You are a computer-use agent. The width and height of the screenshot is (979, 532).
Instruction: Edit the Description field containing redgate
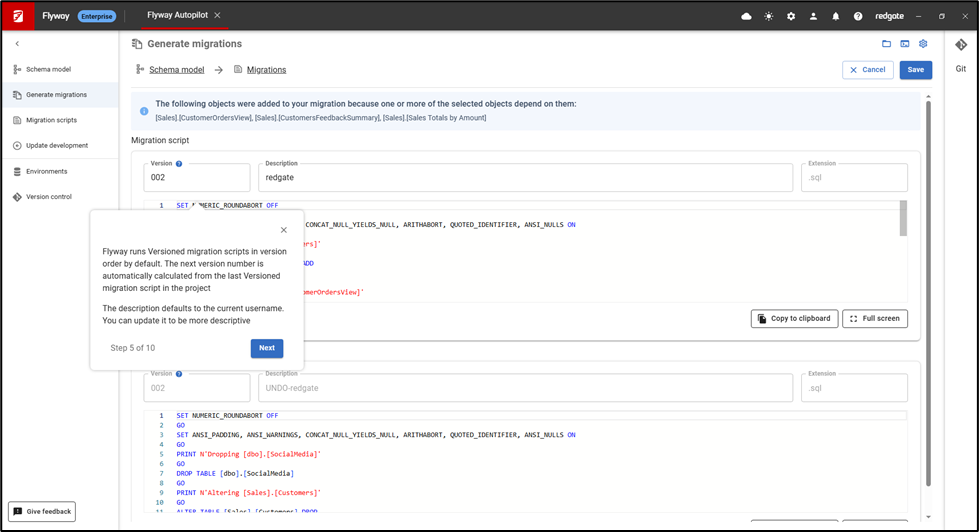pos(526,177)
